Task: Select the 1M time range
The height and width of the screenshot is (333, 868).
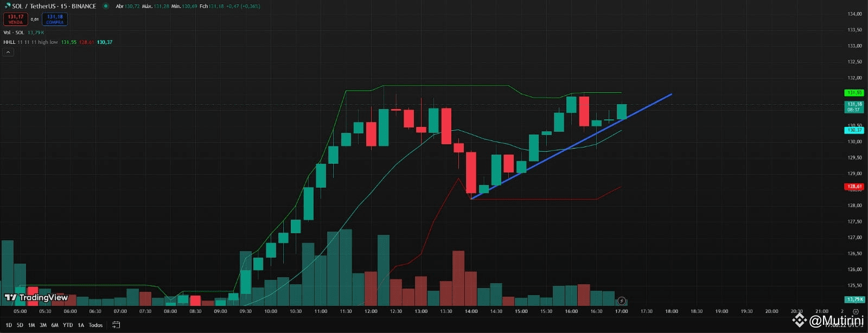Action: [31, 325]
